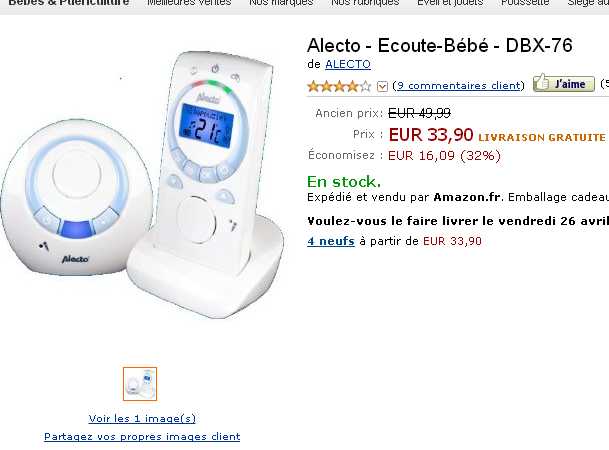Click the EUR 33,90 price from new offers
The height and width of the screenshot is (450, 609).
(x=452, y=241)
